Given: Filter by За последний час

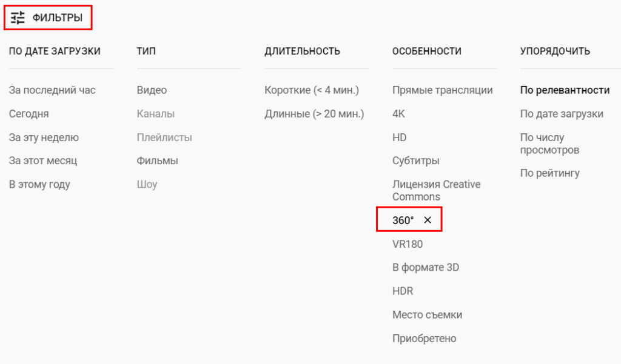Looking at the screenshot, I should click(x=52, y=90).
